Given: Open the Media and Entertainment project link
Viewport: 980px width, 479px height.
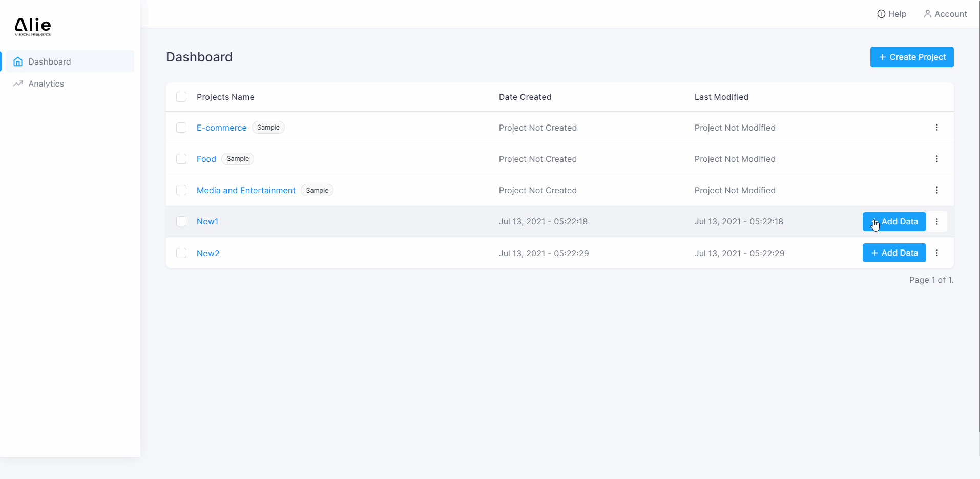Looking at the screenshot, I should pos(246,190).
